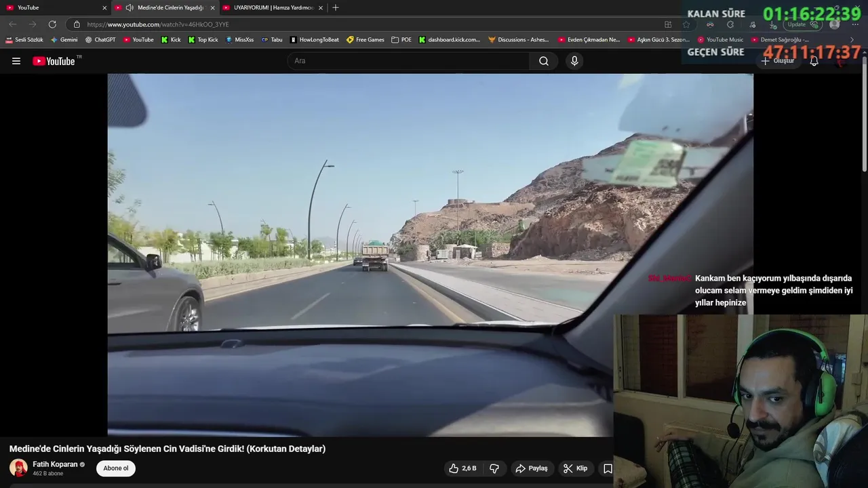This screenshot has width=868, height=488.
Task: Open YouTube Music bookmark
Action: coord(720,40)
